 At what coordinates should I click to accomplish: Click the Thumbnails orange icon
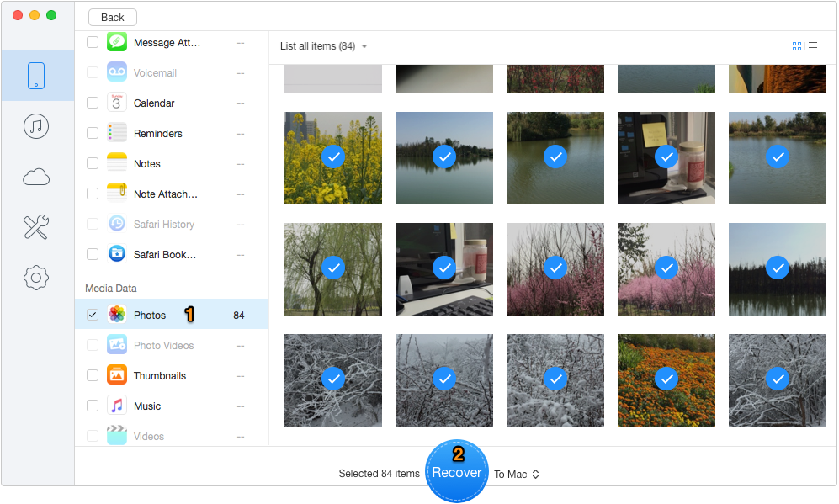coord(117,375)
